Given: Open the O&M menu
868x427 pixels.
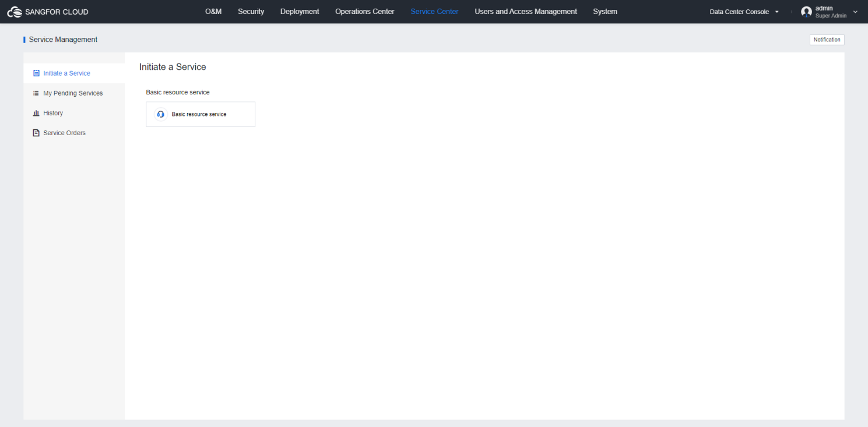Looking at the screenshot, I should (213, 12).
